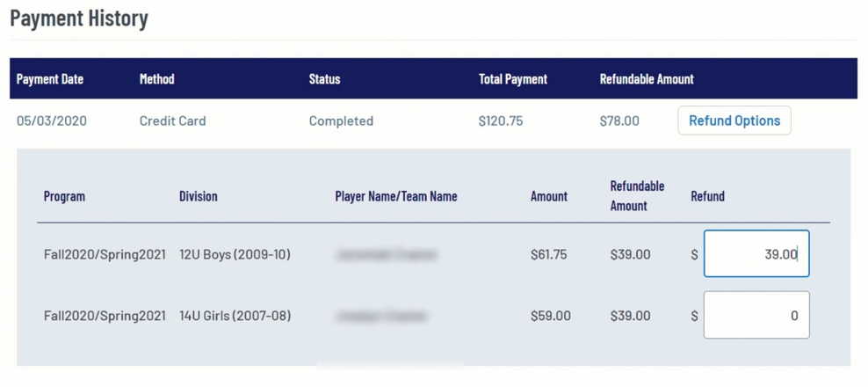
Task: Select the $120.75 total payment value
Action: point(500,120)
